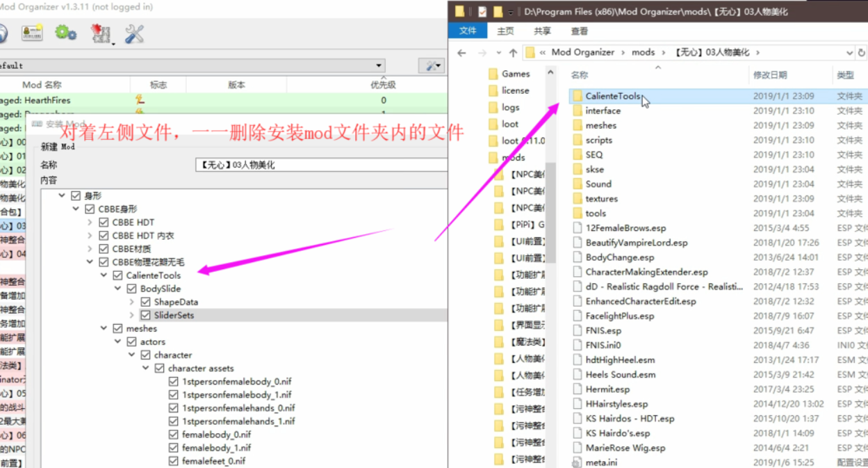
Task: Select the file named Hermit.esp
Action: [x=607, y=389]
